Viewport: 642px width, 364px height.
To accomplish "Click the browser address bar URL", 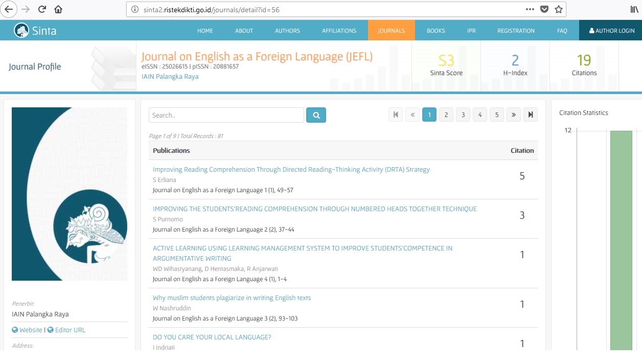I will point(212,9).
